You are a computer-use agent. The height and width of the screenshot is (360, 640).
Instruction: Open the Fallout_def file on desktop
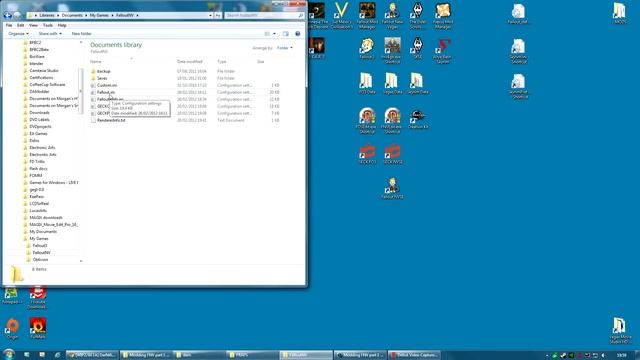point(518,13)
